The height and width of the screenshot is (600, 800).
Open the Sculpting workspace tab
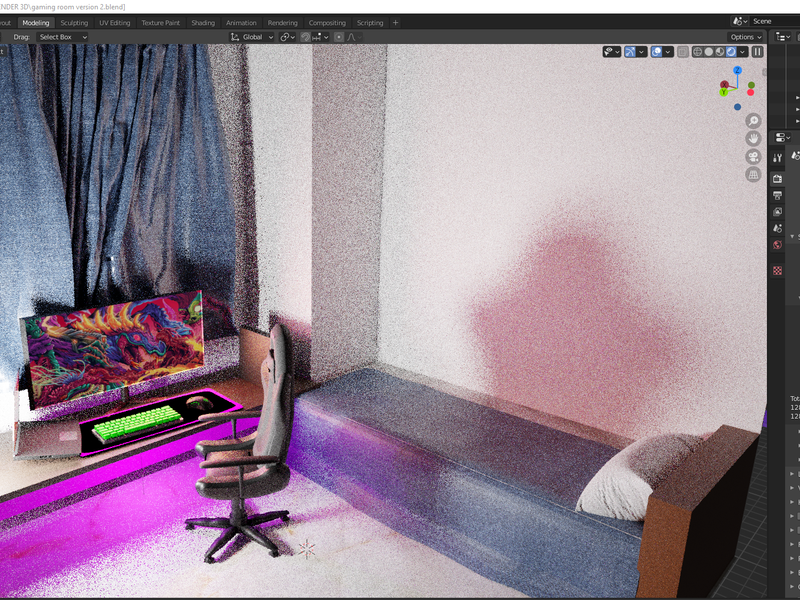point(74,22)
